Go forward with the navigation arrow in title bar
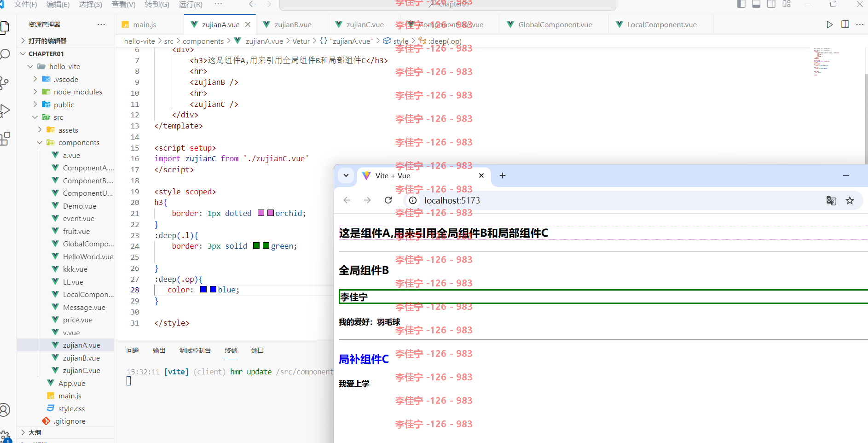This screenshot has height=443, width=868. click(x=268, y=4)
